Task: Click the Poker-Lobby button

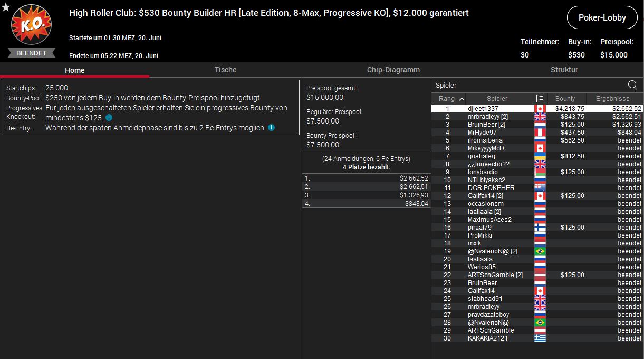Action: coord(602,17)
